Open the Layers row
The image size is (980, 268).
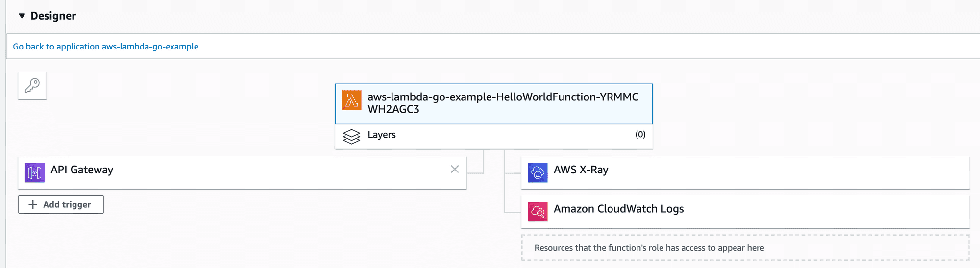[494, 136]
